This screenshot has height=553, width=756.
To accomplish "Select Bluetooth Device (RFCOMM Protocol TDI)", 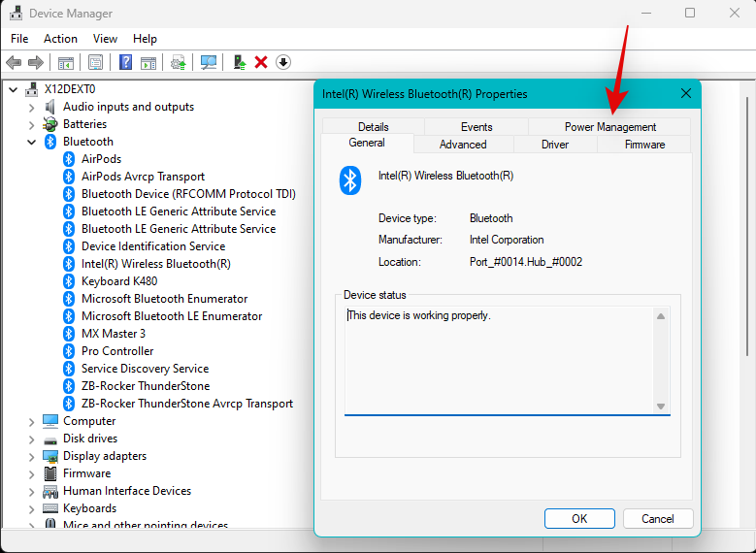I will (188, 194).
